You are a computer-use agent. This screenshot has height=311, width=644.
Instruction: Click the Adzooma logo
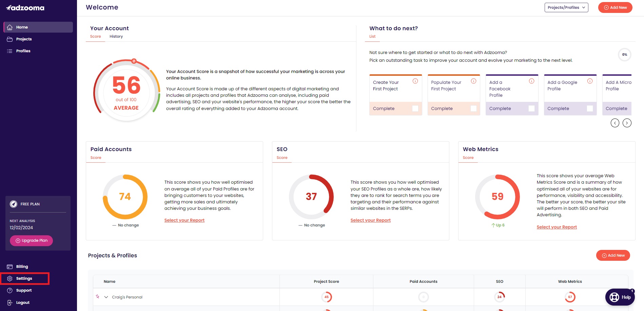click(25, 8)
